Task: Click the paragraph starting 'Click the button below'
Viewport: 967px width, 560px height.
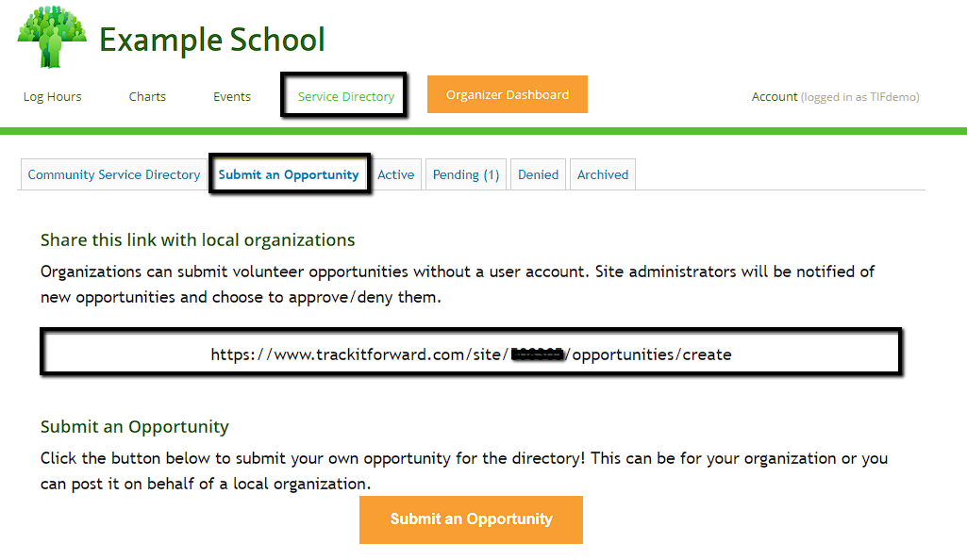Action: tap(464, 470)
